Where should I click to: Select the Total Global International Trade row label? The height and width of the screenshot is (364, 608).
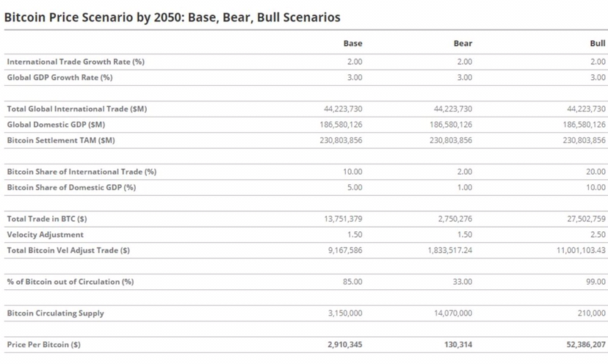77,109
